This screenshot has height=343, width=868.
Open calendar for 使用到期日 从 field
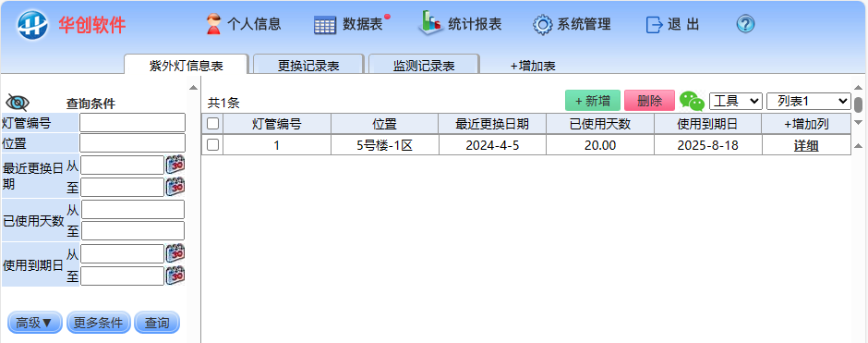175,253
